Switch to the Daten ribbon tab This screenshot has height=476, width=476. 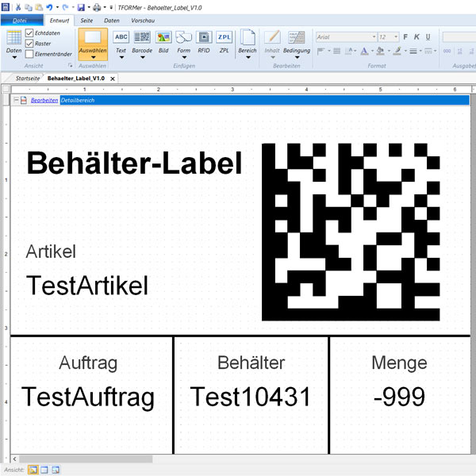112,21
